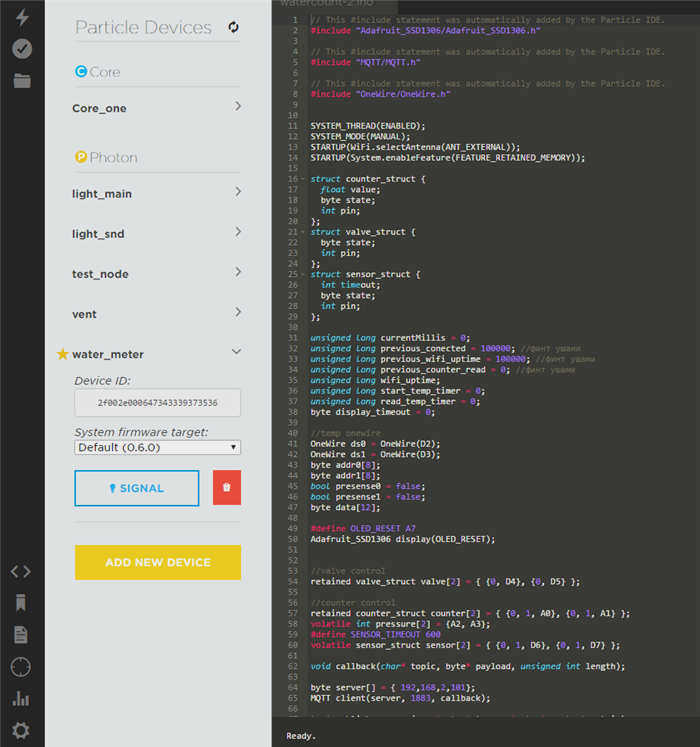Fold the sensor_struct code block
This screenshot has width=700, height=747.
pos(303,274)
